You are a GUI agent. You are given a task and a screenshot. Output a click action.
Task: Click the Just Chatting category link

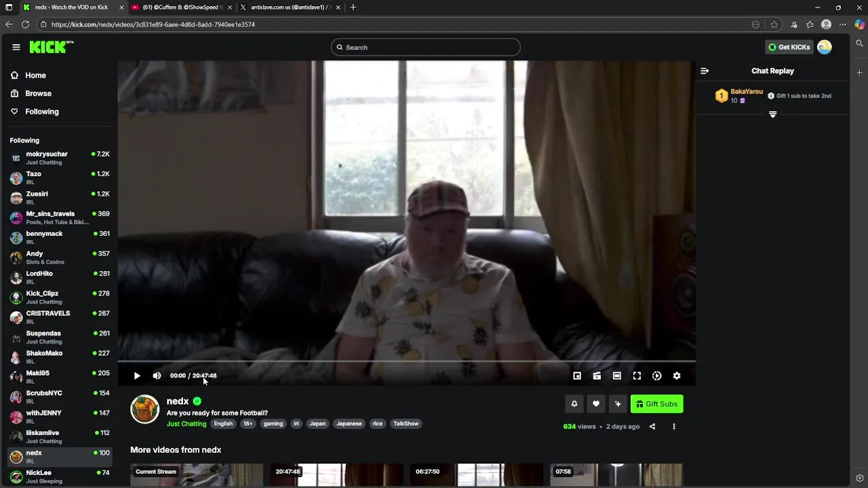(x=186, y=424)
